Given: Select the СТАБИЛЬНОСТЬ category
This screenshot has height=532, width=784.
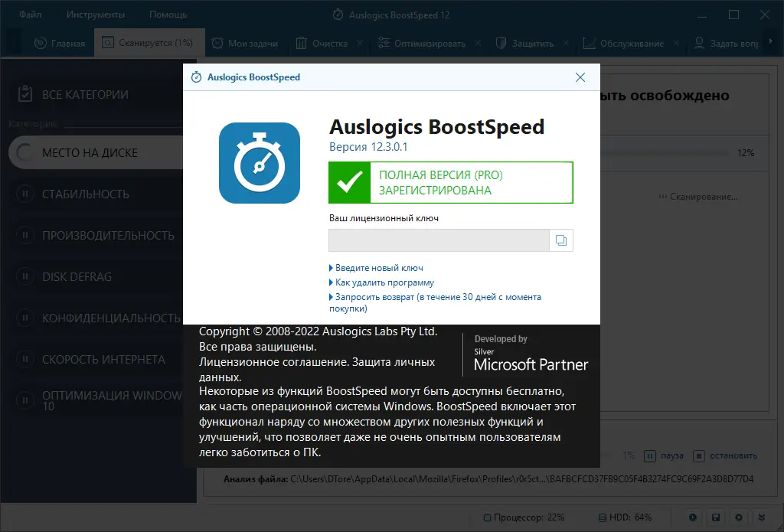Looking at the screenshot, I should pos(96,194).
